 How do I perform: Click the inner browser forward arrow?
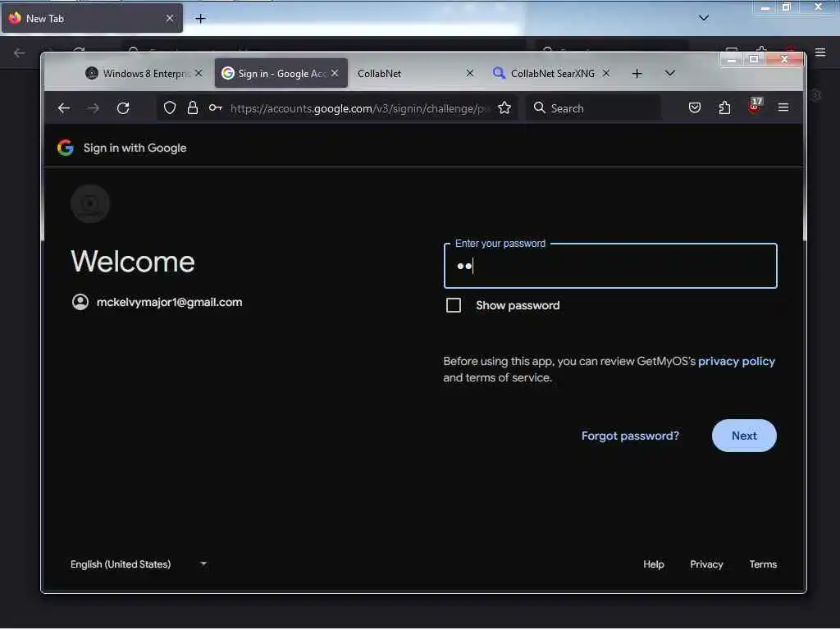coord(94,108)
